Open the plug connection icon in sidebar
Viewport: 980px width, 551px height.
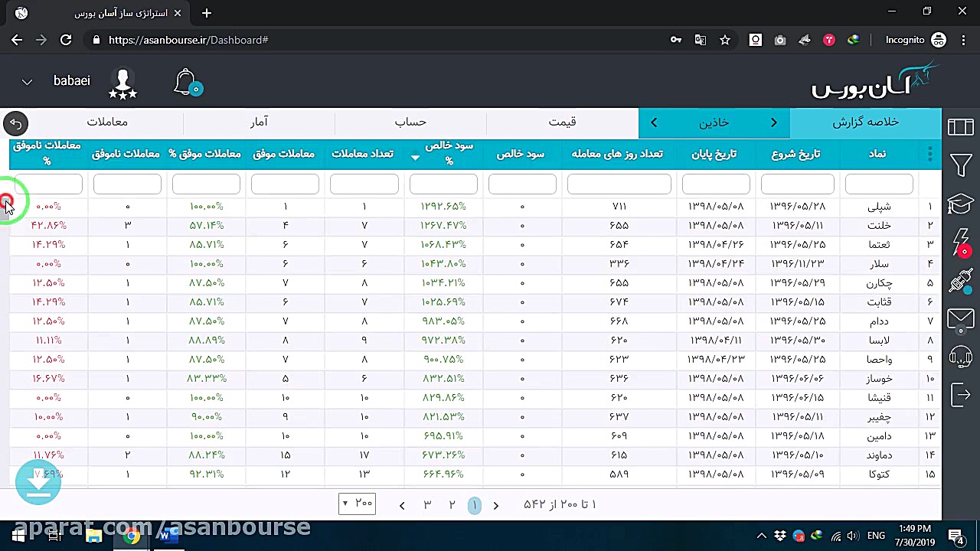(961, 281)
